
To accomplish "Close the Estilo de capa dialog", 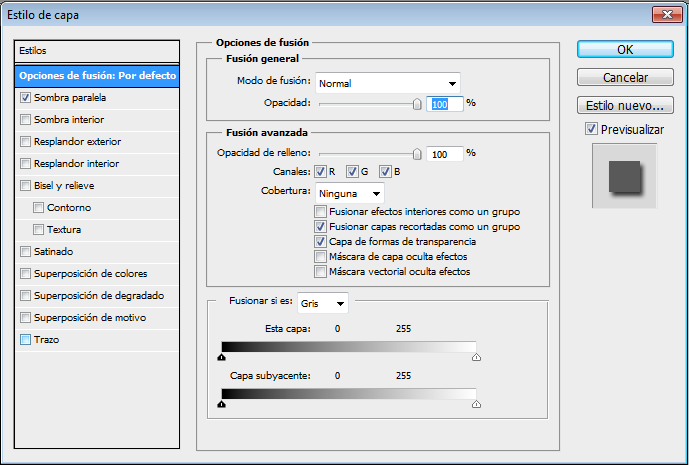I will [663, 14].
